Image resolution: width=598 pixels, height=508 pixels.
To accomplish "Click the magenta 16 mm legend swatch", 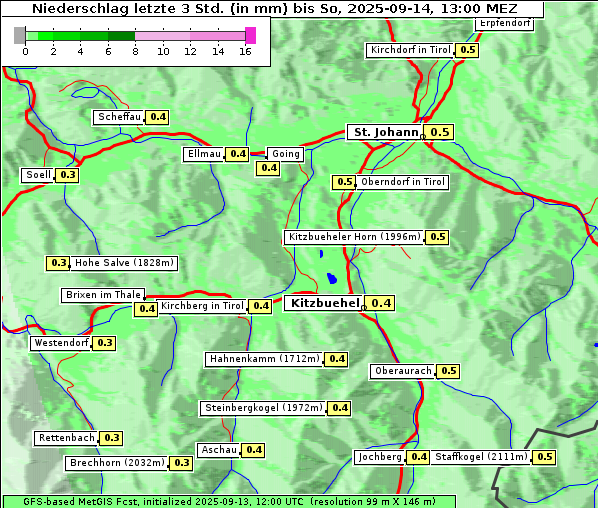I will (251, 35).
